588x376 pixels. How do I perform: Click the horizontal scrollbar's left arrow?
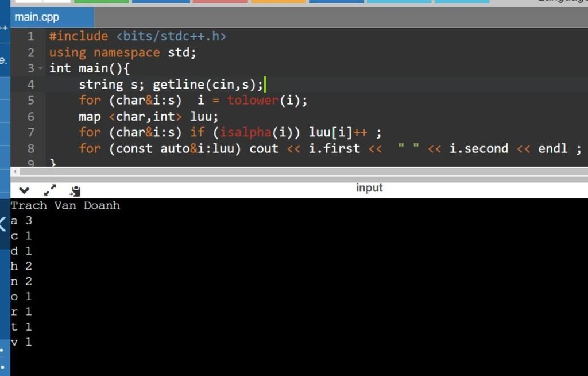pos(14,172)
